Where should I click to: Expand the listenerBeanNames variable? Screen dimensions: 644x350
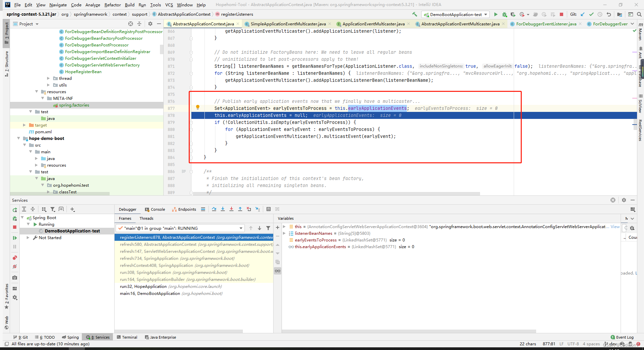coord(284,233)
